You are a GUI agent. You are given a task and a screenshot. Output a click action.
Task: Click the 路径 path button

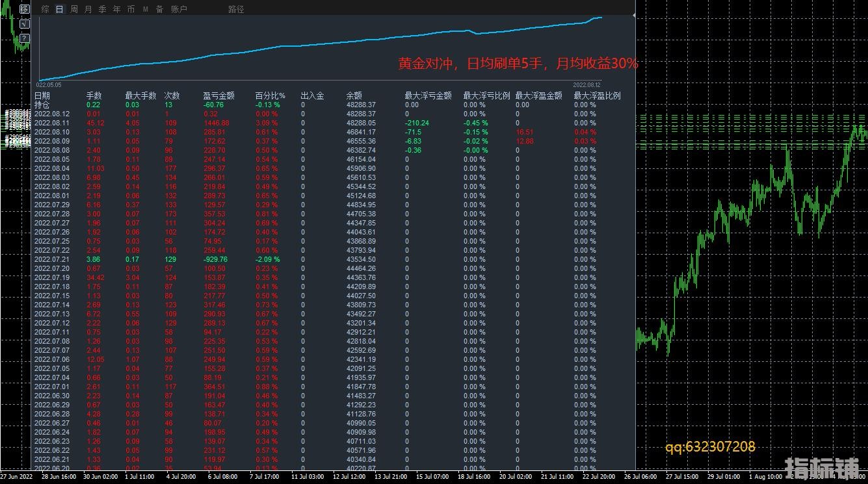click(236, 9)
